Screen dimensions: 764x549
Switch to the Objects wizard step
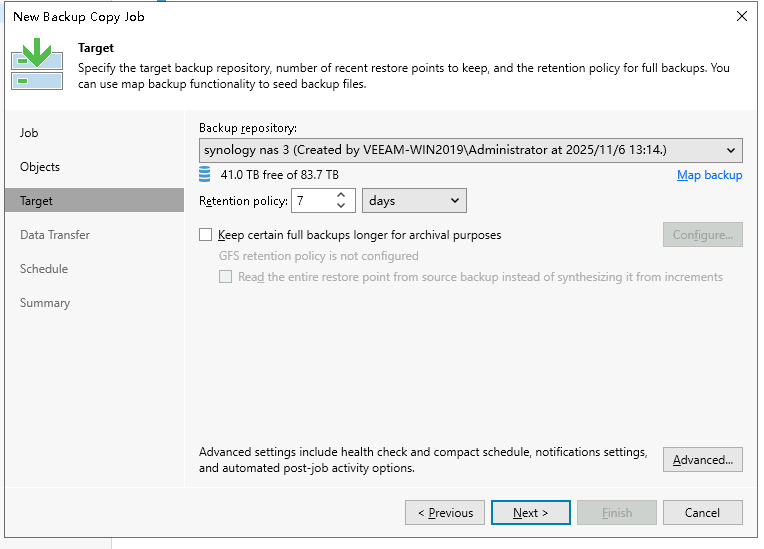click(x=40, y=167)
